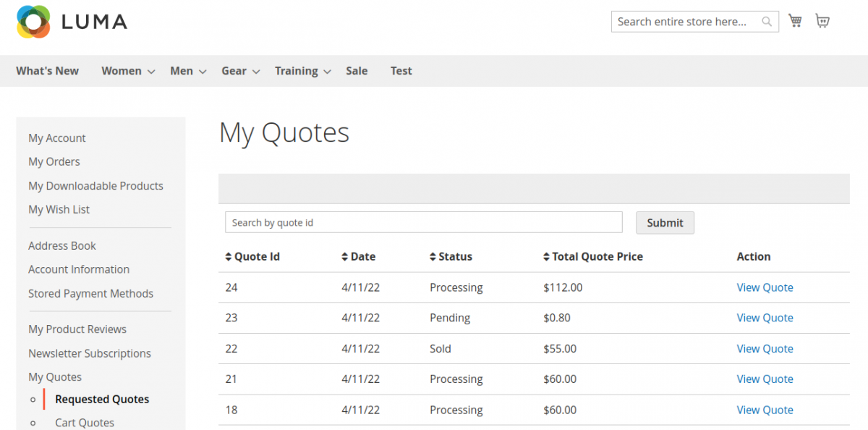Image resolution: width=868 pixels, height=430 pixels.
Task: Open the What's New menu
Action: (47, 70)
